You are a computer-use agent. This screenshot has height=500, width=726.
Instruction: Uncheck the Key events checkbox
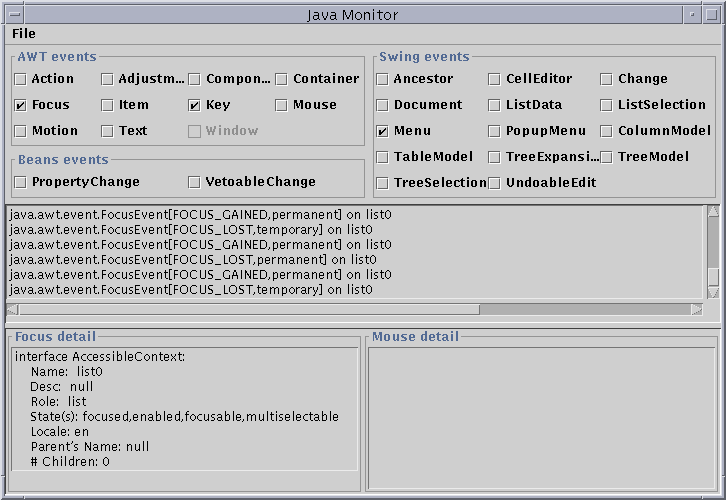pyautogui.click(x=194, y=105)
